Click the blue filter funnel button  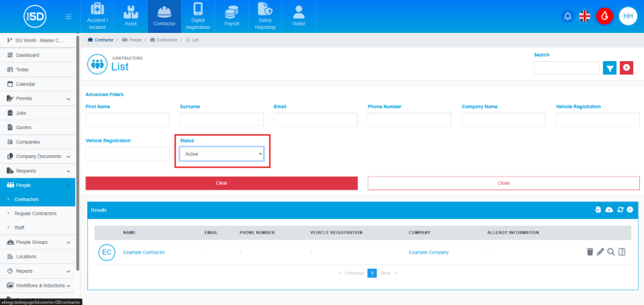pos(610,68)
